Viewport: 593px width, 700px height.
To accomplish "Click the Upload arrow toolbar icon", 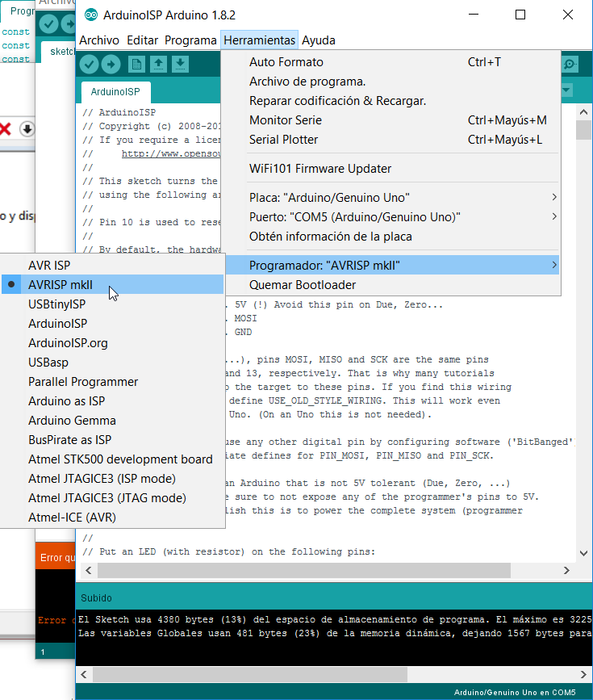I will (111, 65).
